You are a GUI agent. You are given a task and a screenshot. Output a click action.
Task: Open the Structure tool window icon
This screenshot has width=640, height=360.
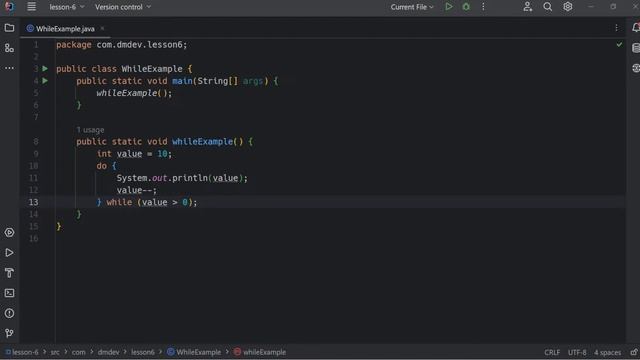tap(9, 48)
